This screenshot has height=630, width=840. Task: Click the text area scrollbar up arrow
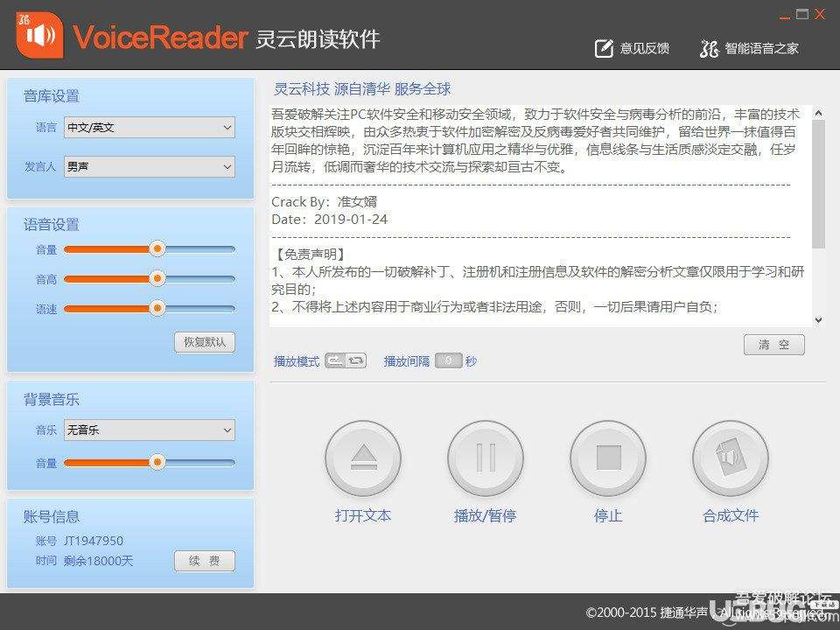tap(818, 113)
